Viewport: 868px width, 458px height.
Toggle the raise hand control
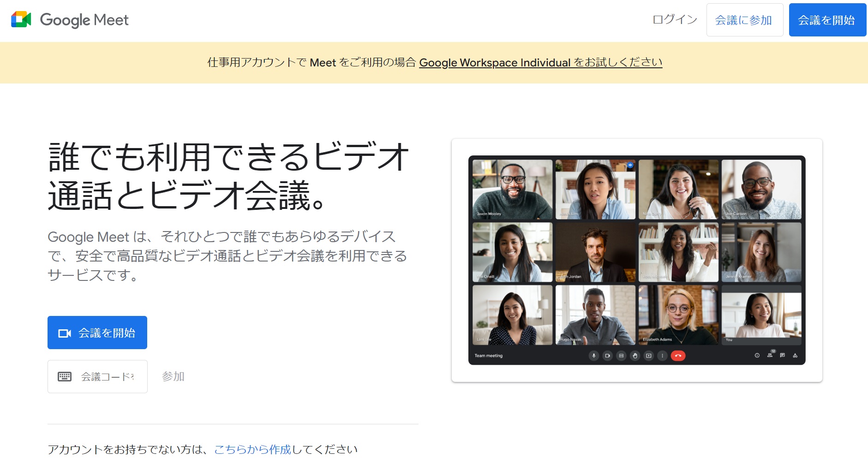tap(635, 356)
